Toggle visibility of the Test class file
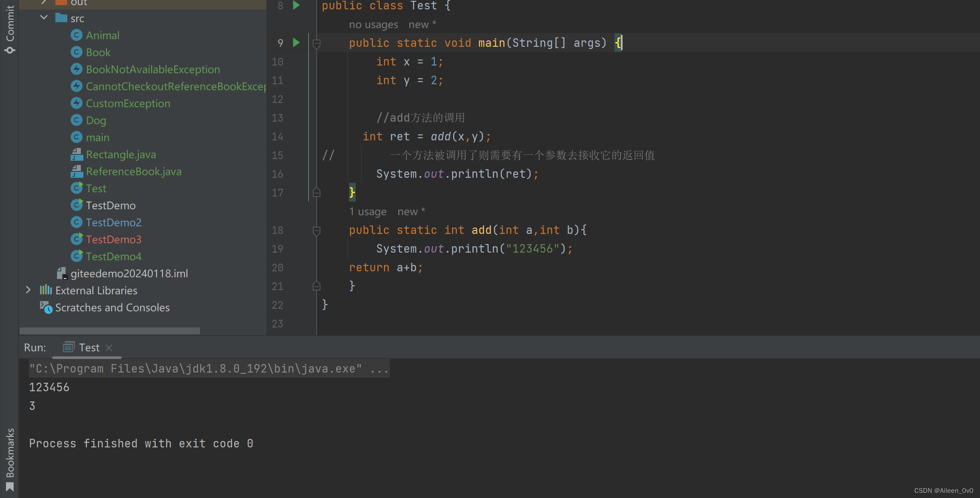The image size is (980, 498). [97, 188]
